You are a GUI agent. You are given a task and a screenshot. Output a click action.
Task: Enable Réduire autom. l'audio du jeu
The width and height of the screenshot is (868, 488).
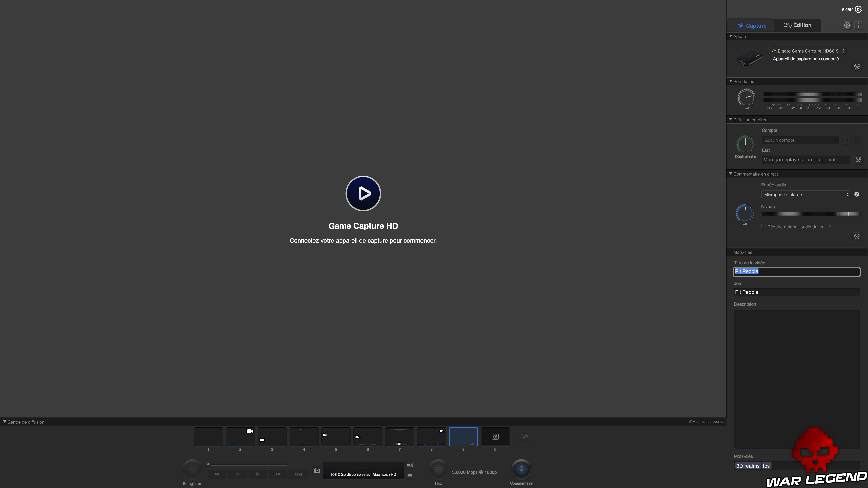click(x=764, y=226)
